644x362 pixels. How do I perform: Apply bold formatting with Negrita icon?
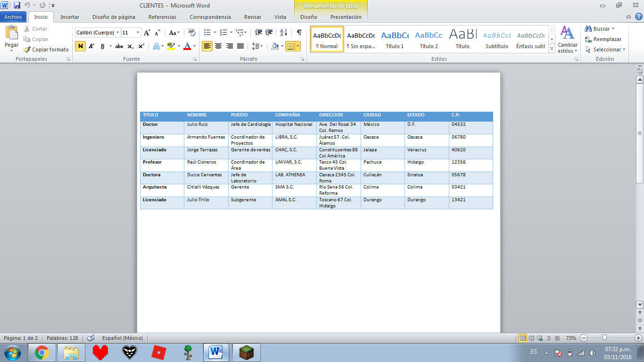click(x=80, y=46)
